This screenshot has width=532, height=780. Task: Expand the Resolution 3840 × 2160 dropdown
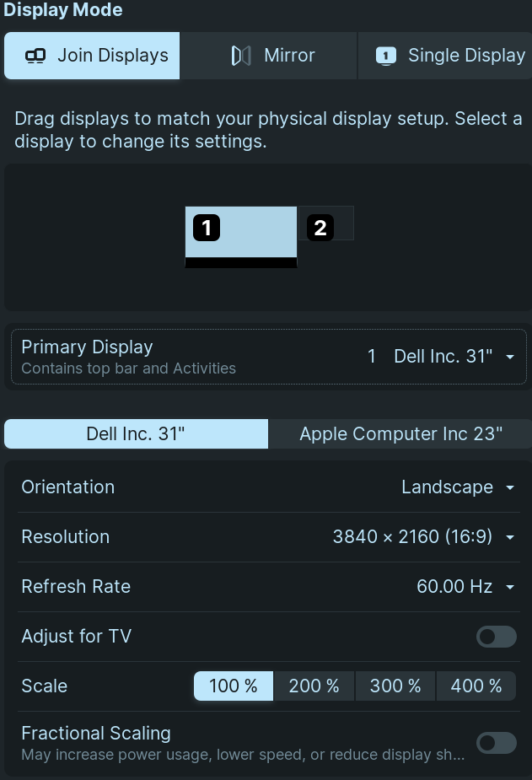[x=423, y=537]
